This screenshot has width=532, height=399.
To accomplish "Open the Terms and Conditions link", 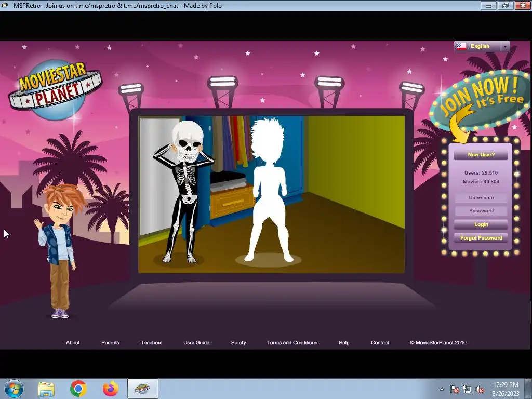I will [292, 343].
